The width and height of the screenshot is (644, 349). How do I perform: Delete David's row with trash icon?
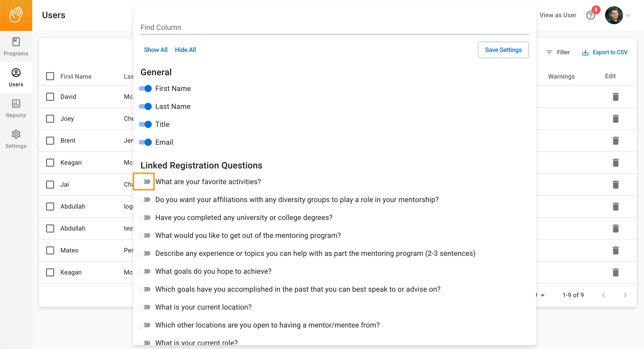point(616,97)
